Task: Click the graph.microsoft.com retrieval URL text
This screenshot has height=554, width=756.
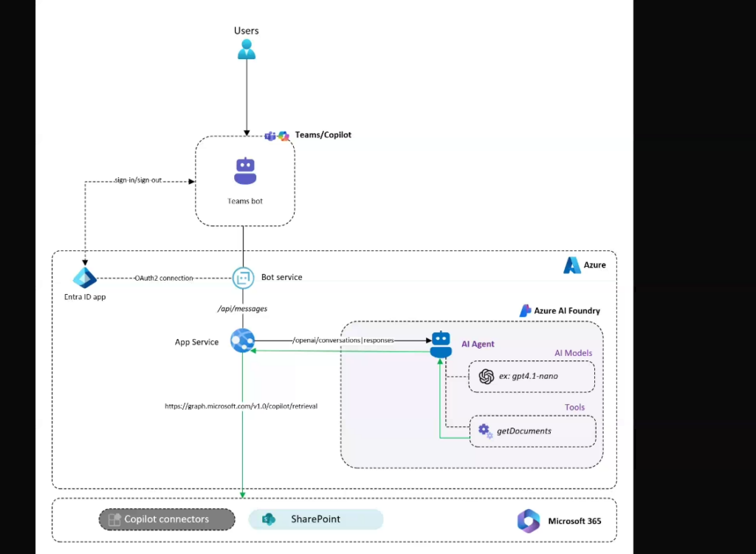Action: [241, 406]
